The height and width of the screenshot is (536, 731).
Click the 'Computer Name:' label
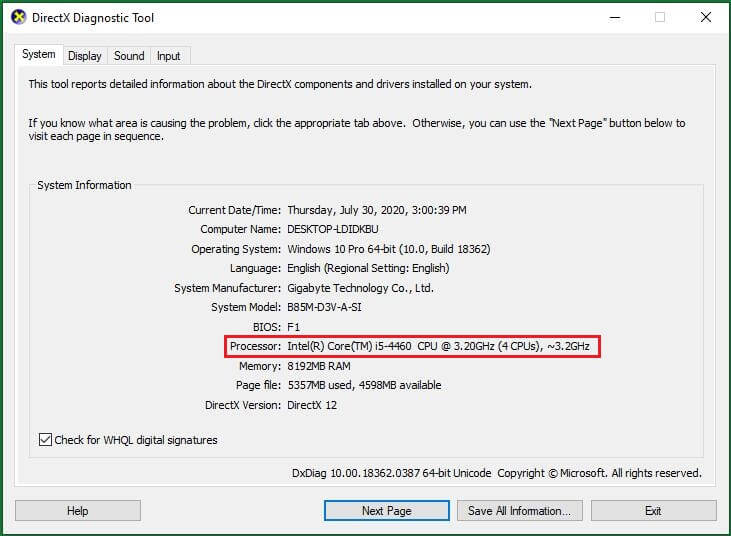(x=241, y=229)
